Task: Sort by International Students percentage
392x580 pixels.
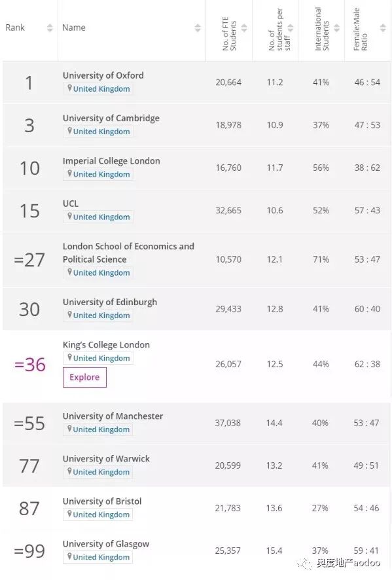Action: pyautogui.click(x=336, y=27)
